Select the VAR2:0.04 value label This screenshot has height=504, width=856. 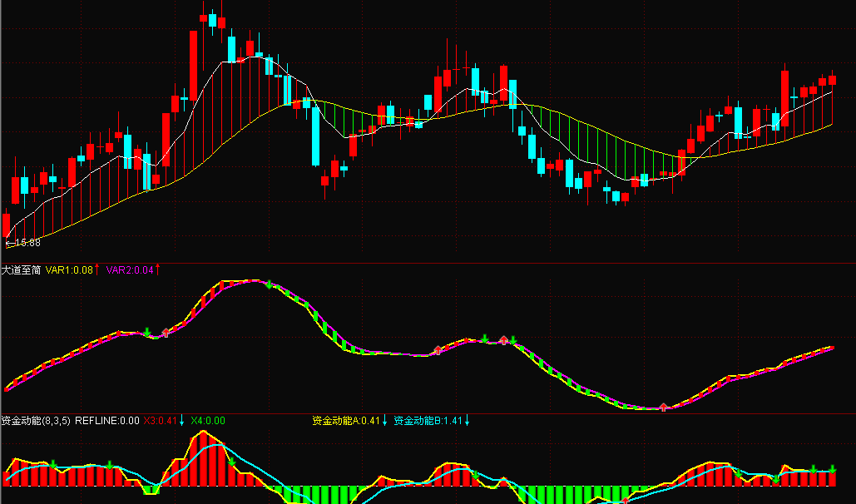point(130,269)
